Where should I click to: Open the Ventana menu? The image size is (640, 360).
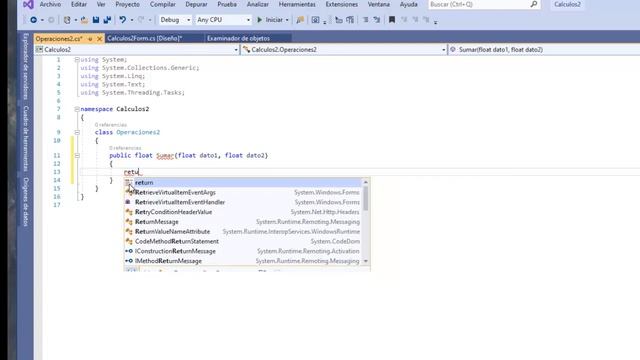pos(378,4)
